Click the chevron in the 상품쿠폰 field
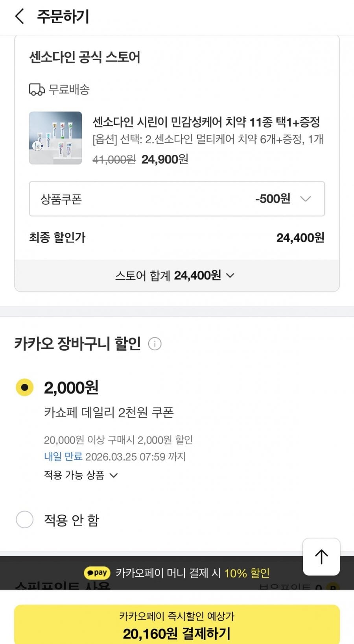354x644 pixels. click(306, 199)
